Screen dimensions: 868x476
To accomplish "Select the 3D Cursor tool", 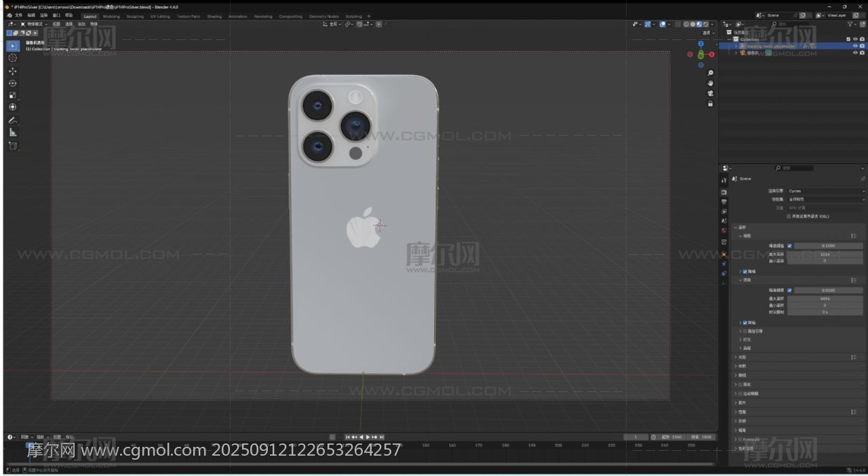I will tap(12, 58).
